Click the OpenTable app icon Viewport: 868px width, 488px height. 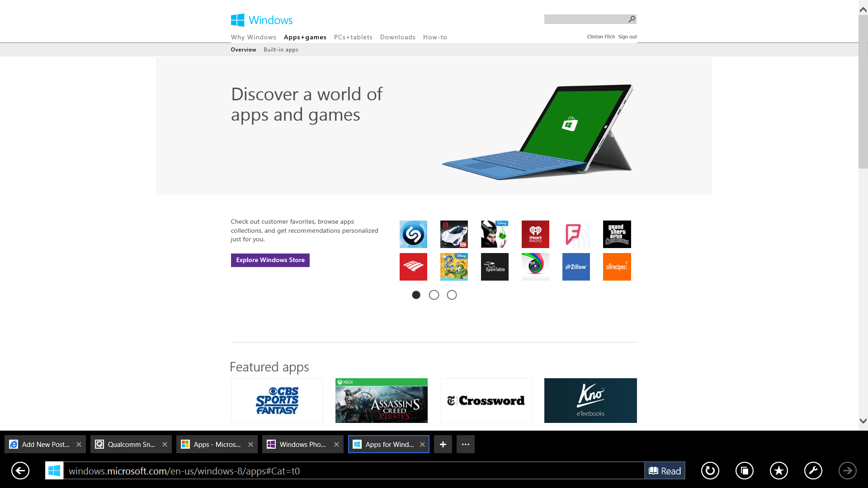pyautogui.click(x=495, y=267)
